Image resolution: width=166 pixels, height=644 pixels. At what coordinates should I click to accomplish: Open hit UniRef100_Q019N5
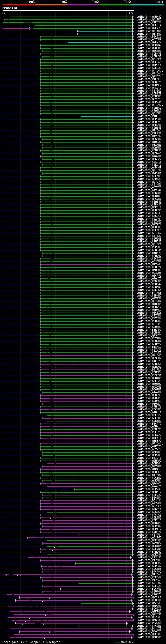(x=149, y=20)
